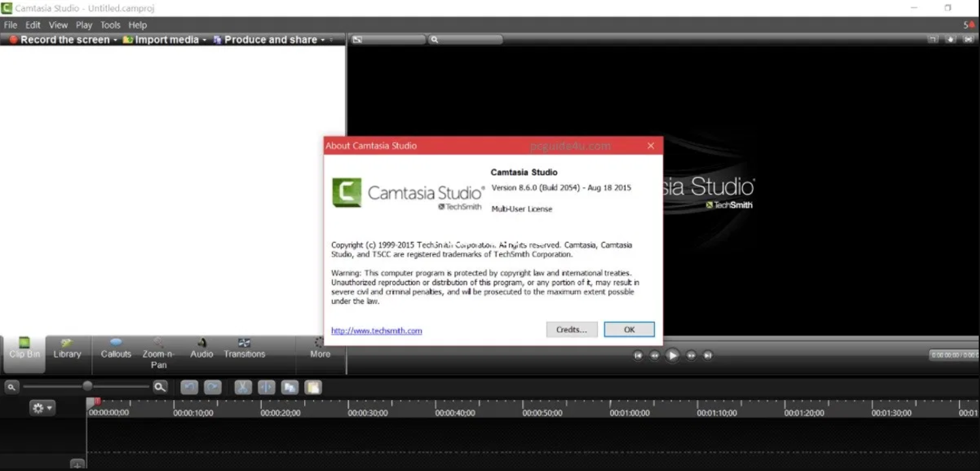The image size is (980, 471).
Task: Click the crop mode icon above preview
Action: pos(933,40)
